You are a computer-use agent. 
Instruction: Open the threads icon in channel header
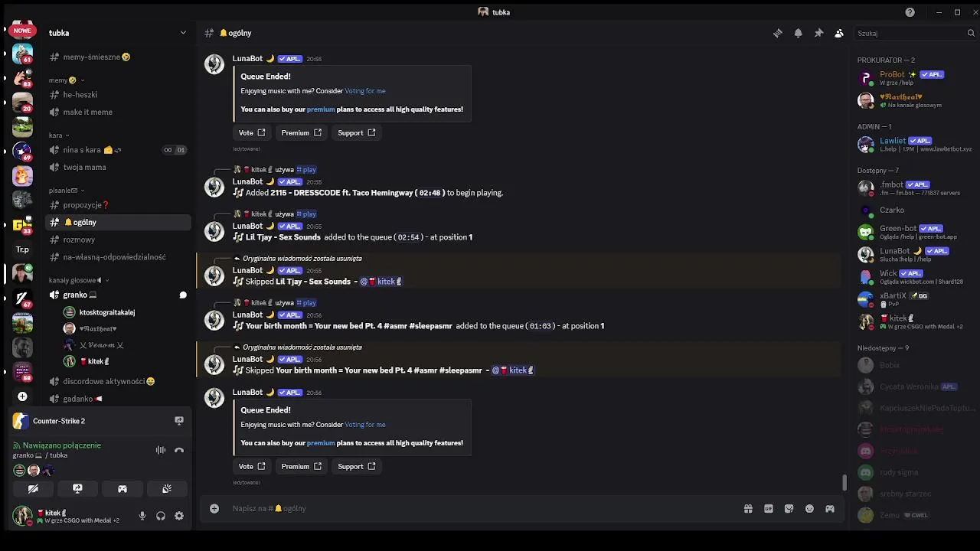(778, 34)
